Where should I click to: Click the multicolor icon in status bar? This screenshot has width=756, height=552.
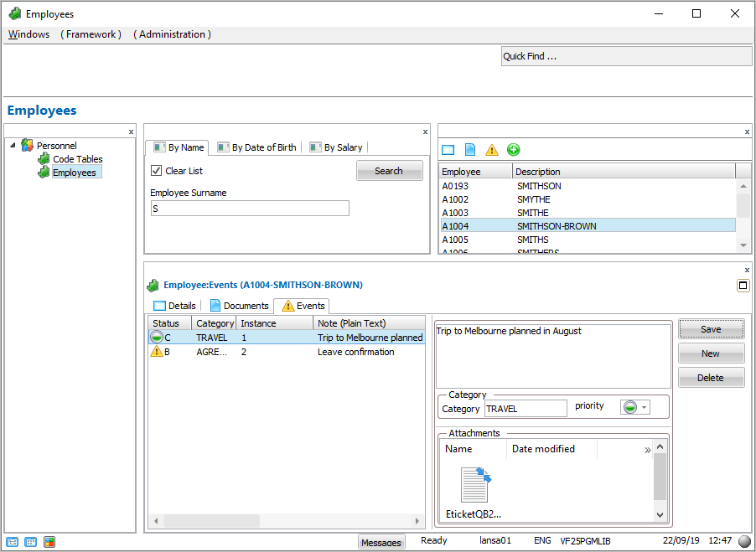coord(49,542)
